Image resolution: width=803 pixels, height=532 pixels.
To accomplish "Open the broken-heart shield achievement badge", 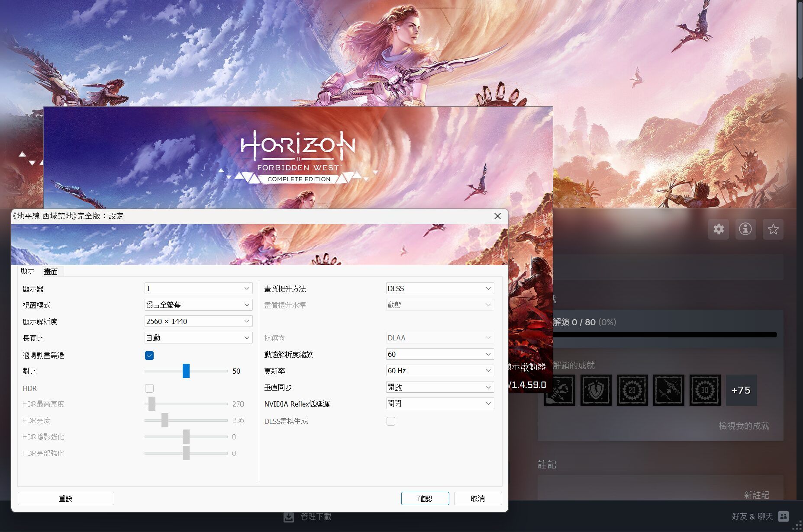I will coord(596,390).
